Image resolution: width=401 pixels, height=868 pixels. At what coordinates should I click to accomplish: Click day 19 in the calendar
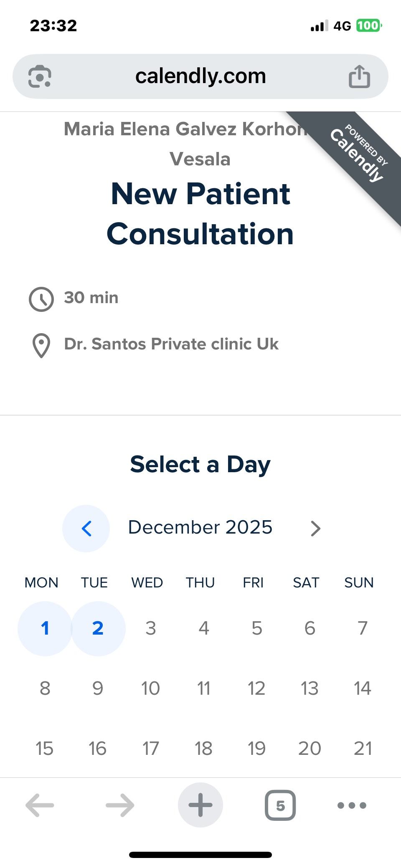256,749
